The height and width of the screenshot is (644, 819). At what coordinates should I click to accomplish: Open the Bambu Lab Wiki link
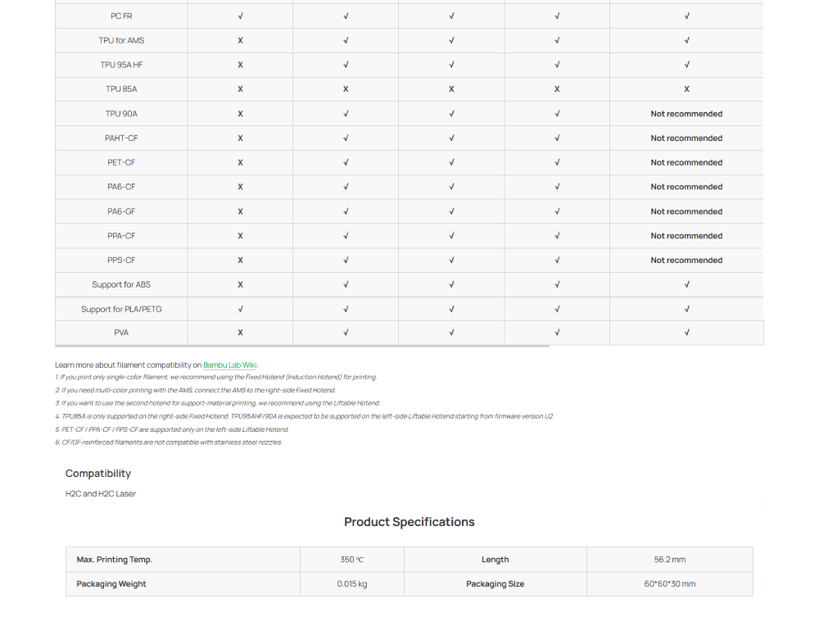(230, 365)
